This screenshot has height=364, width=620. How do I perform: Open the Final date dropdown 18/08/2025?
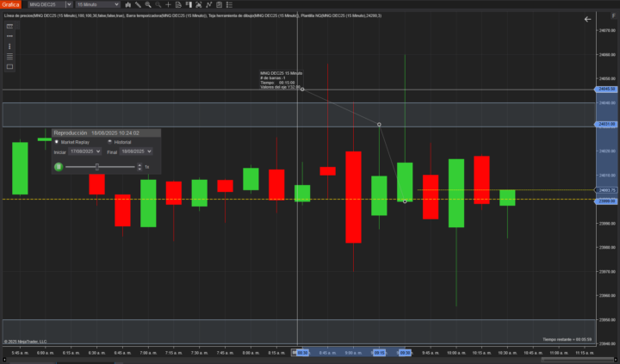tap(136, 151)
